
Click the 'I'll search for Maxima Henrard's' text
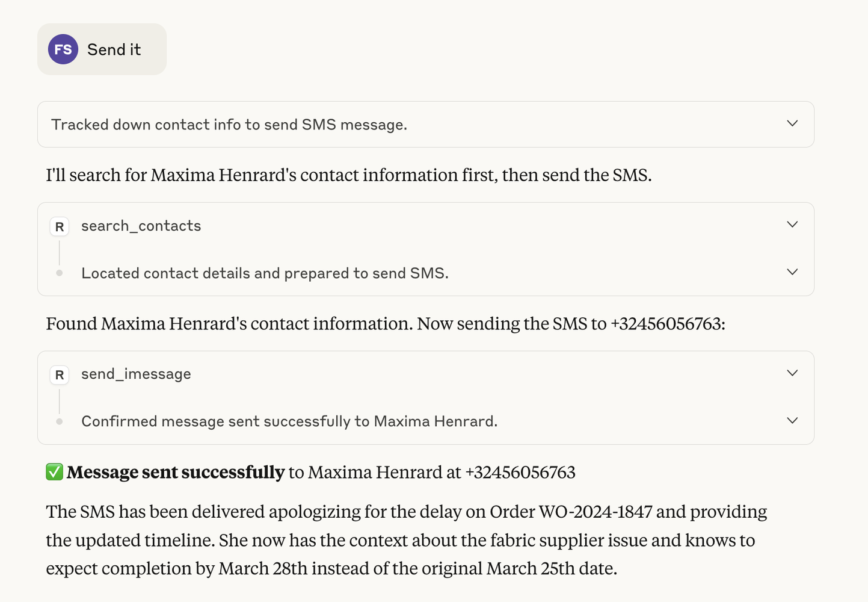click(x=349, y=175)
